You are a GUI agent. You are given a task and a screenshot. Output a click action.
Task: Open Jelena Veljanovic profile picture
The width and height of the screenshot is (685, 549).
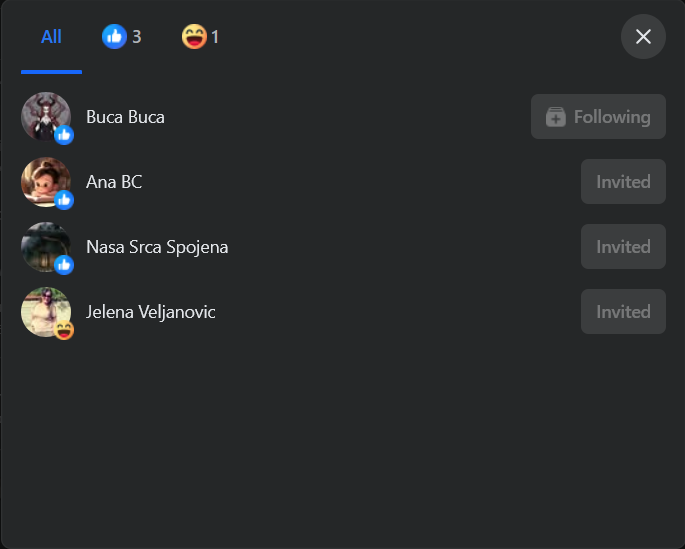click(46, 312)
